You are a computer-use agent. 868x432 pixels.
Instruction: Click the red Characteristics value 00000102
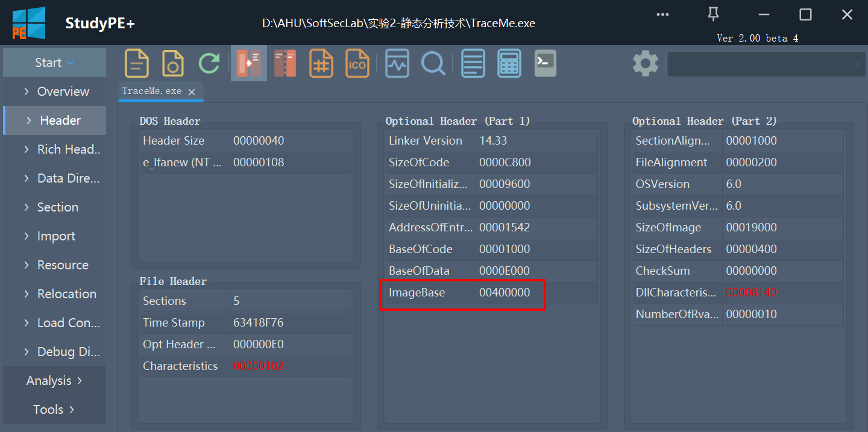pyautogui.click(x=259, y=366)
